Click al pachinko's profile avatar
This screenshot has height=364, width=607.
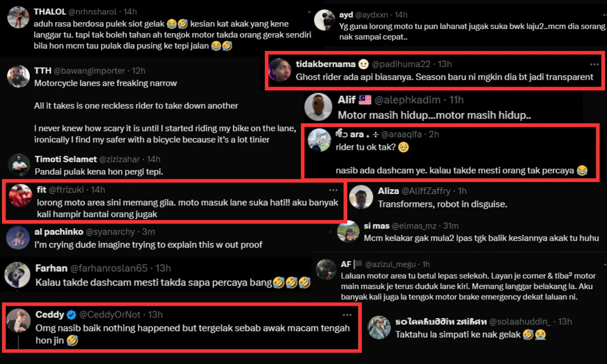(x=17, y=238)
